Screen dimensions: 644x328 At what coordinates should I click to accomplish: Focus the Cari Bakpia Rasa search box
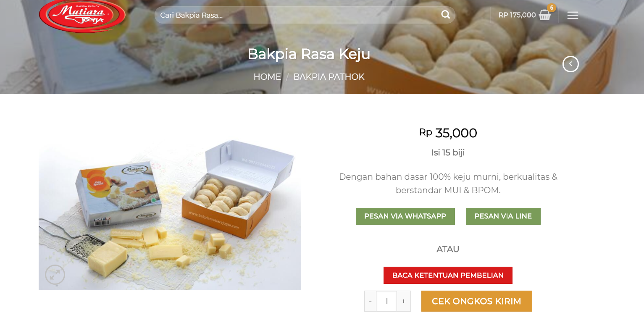click(299, 15)
